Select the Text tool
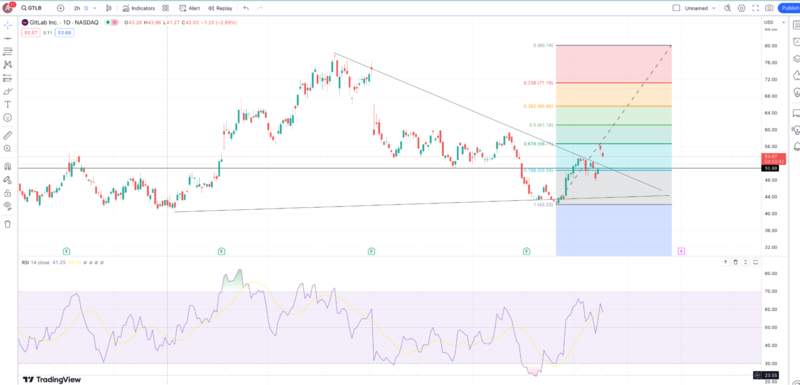The image size is (800, 385). pyautogui.click(x=8, y=104)
